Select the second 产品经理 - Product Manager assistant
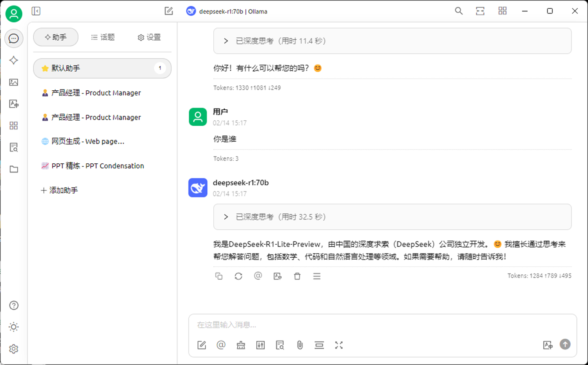Image resolution: width=588 pixels, height=365 pixels. click(102, 117)
